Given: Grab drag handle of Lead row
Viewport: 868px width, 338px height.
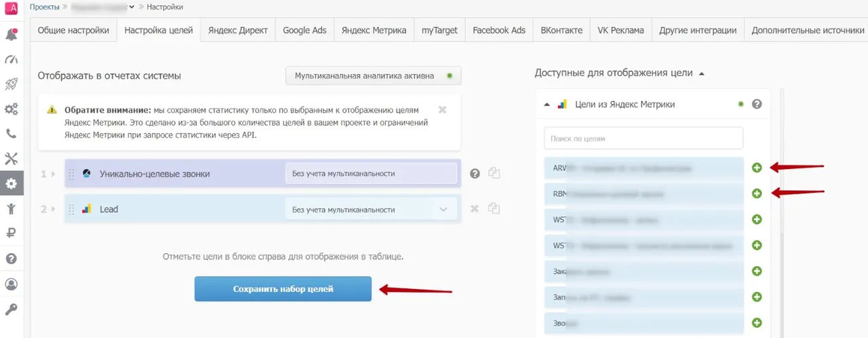Looking at the screenshot, I should [72, 208].
